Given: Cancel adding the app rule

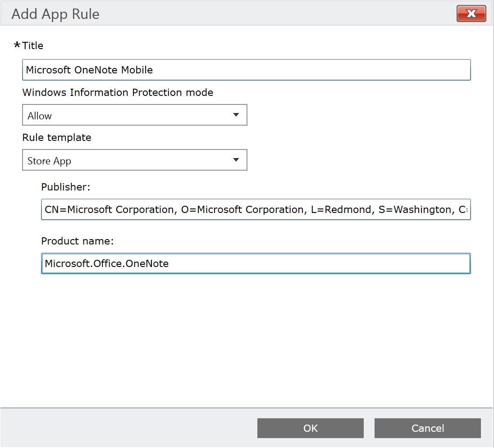Looking at the screenshot, I should tap(427, 428).
